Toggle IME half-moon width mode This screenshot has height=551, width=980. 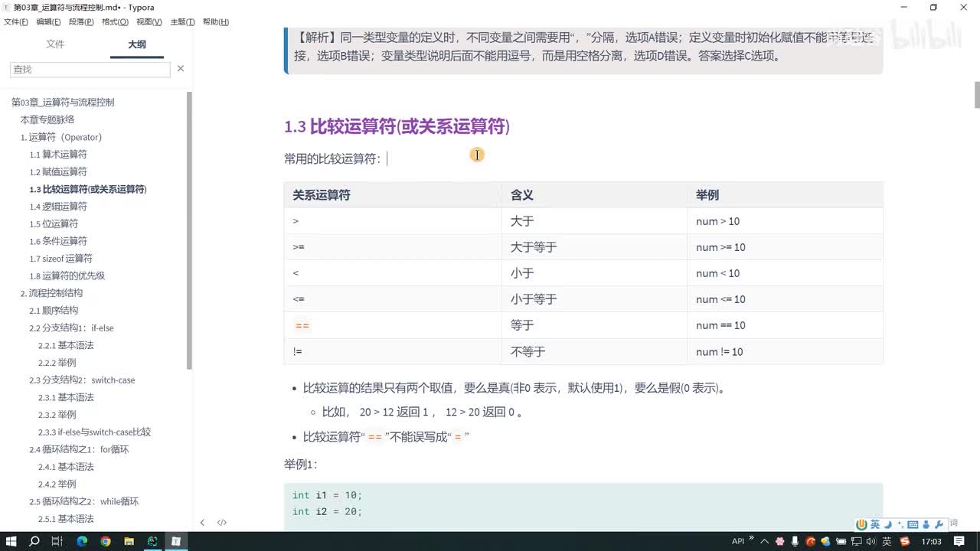tap(888, 524)
